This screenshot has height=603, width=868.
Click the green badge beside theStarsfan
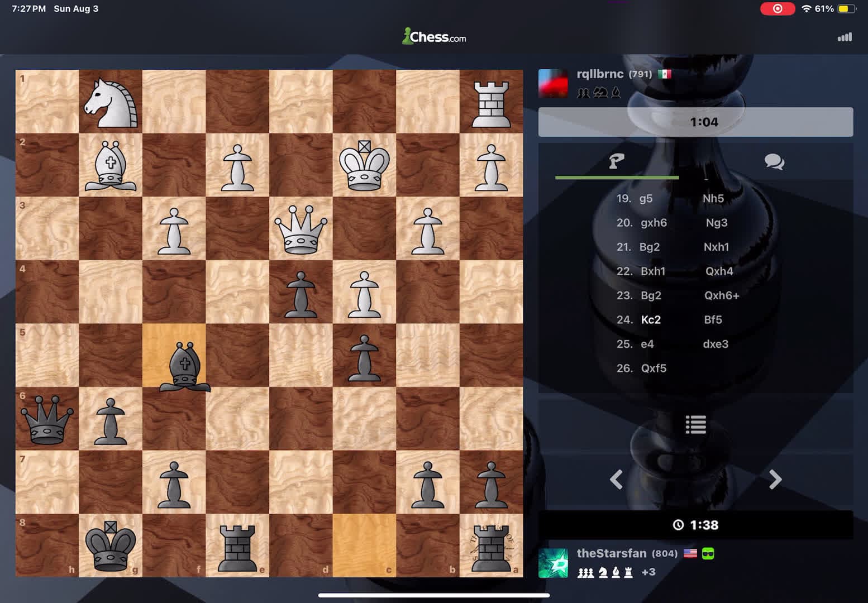(708, 553)
